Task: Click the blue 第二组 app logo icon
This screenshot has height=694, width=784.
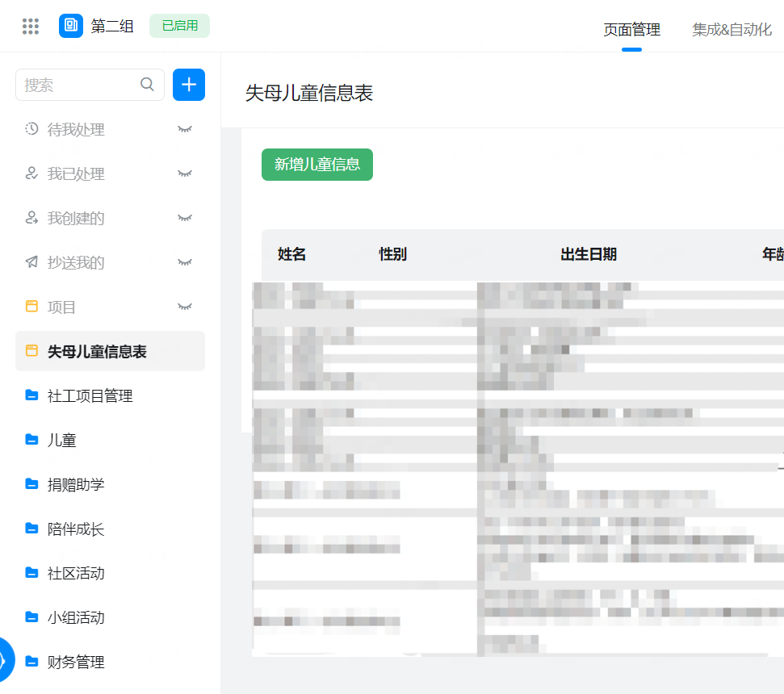Action: pos(71,26)
